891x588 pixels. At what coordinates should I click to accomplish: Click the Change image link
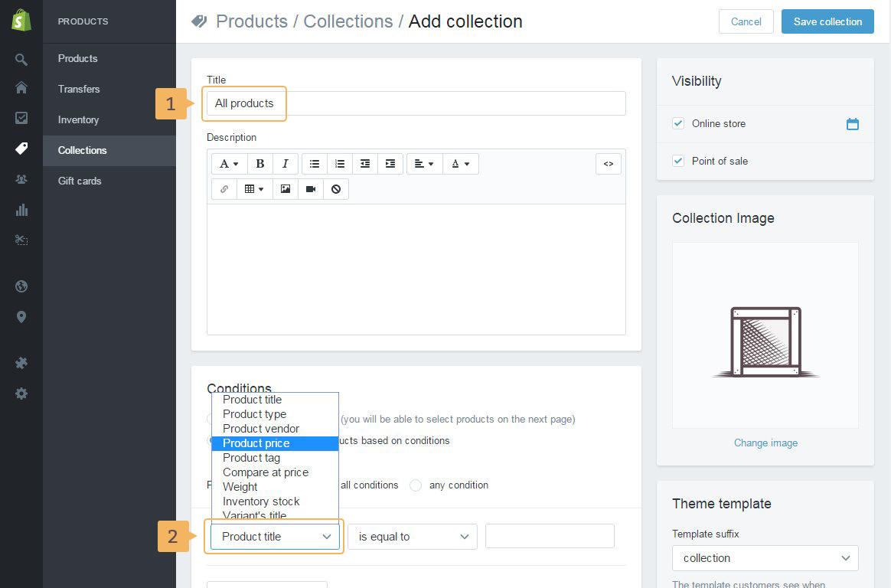765,443
